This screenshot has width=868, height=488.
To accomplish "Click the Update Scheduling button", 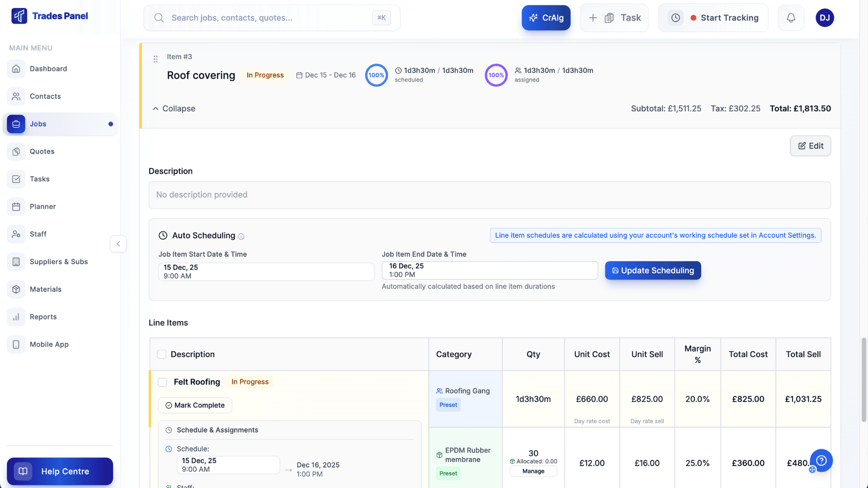I will (x=653, y=270).
